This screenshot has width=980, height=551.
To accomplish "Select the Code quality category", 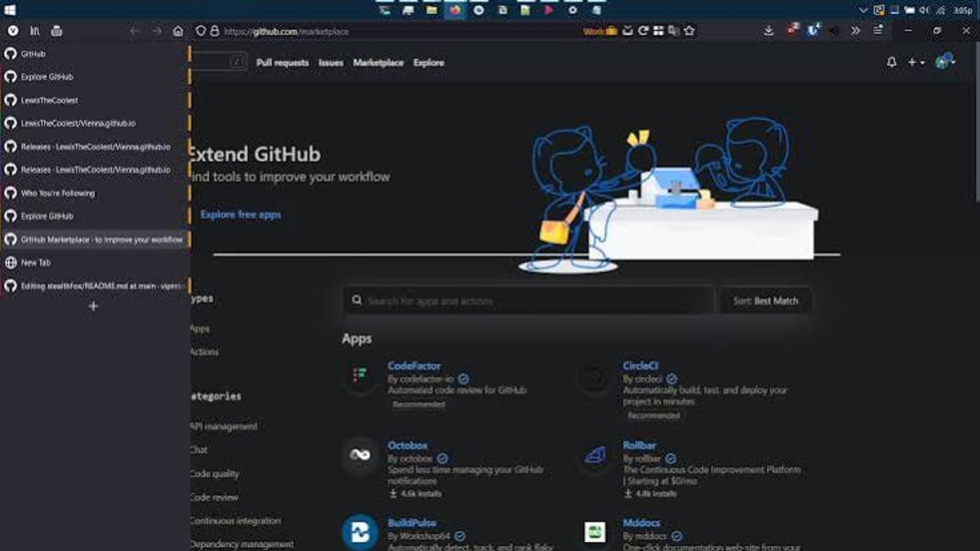I will coord(215,473).
